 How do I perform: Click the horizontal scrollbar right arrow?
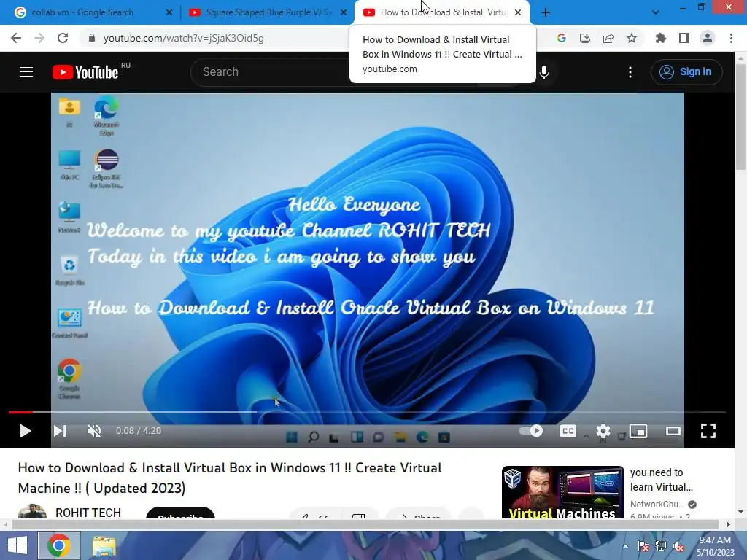point(728,524)
